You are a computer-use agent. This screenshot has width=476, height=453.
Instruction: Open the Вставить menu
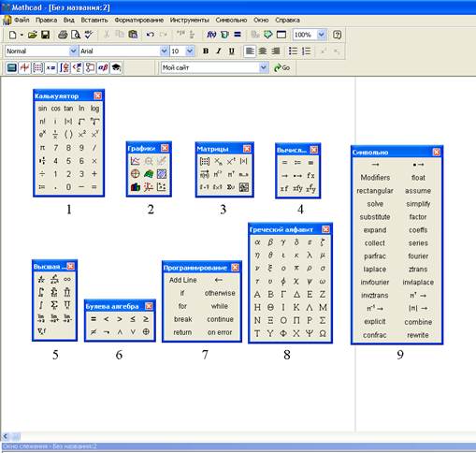(x=94, y=20)
